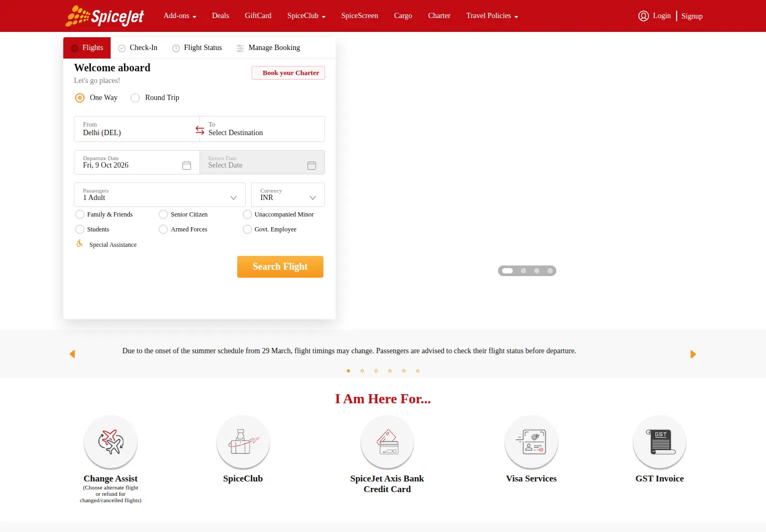This screenshot has width=766, height=532.
Task: Click the Select Destination To field
Action: (262, 129)
